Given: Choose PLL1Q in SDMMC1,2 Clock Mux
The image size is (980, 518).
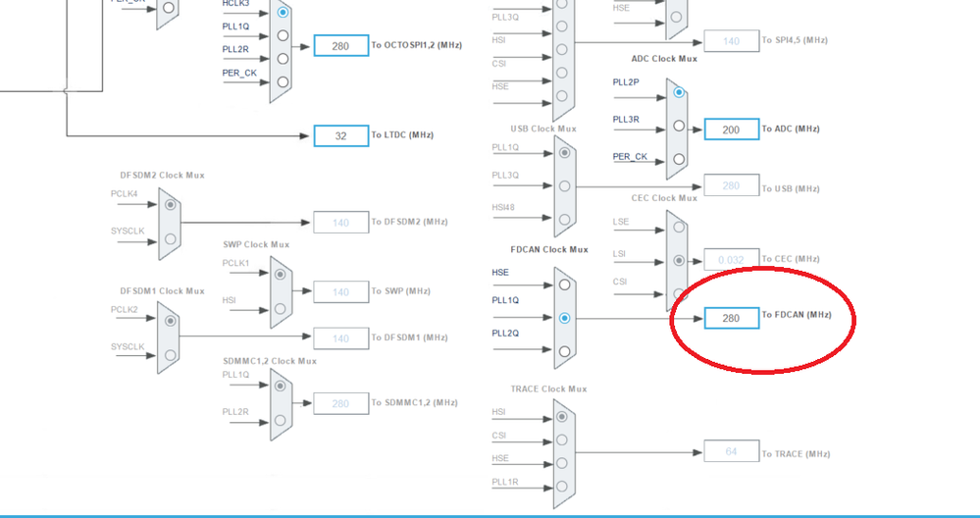Looking at the screenshot, I should pos(281,387).
